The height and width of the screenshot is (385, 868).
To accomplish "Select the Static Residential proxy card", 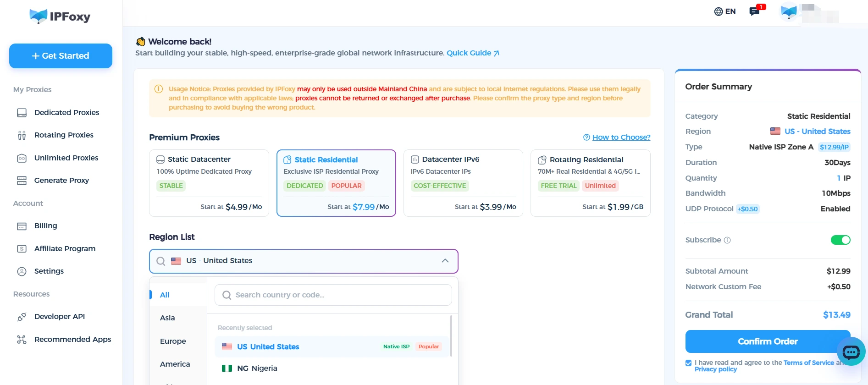I will tap(336, 183).
